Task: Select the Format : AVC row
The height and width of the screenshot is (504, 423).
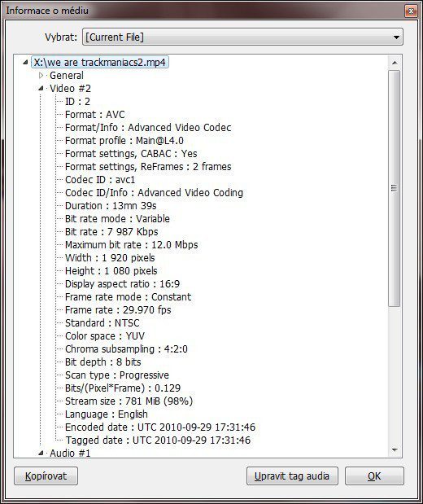Action: point(94,115)
